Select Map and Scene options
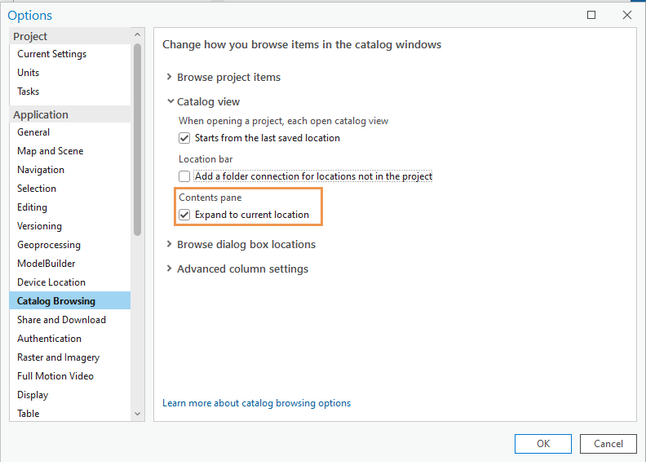The image size is (646, 462). coord(50,151)
